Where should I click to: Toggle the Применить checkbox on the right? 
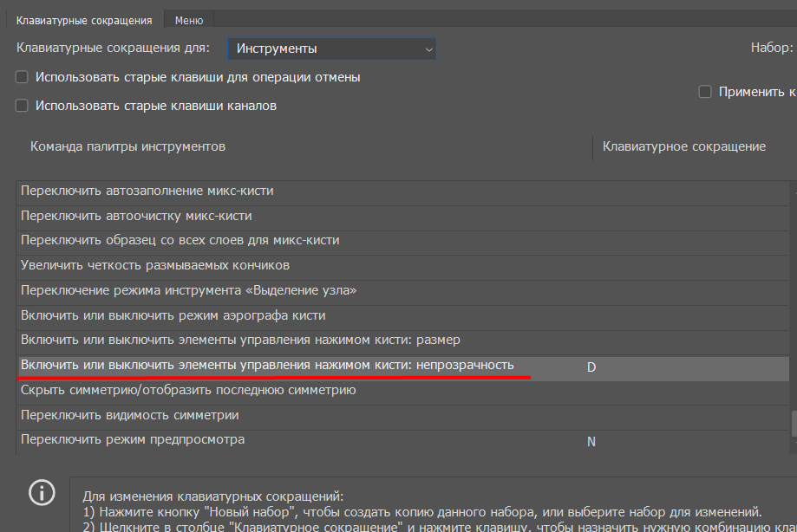tap(705, 92)
